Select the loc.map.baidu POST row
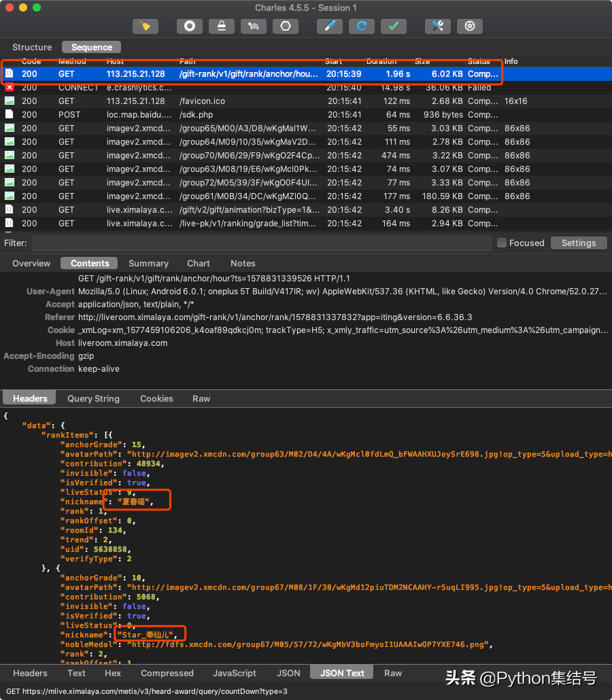The image size is (612, 700). tap(306, 114)
